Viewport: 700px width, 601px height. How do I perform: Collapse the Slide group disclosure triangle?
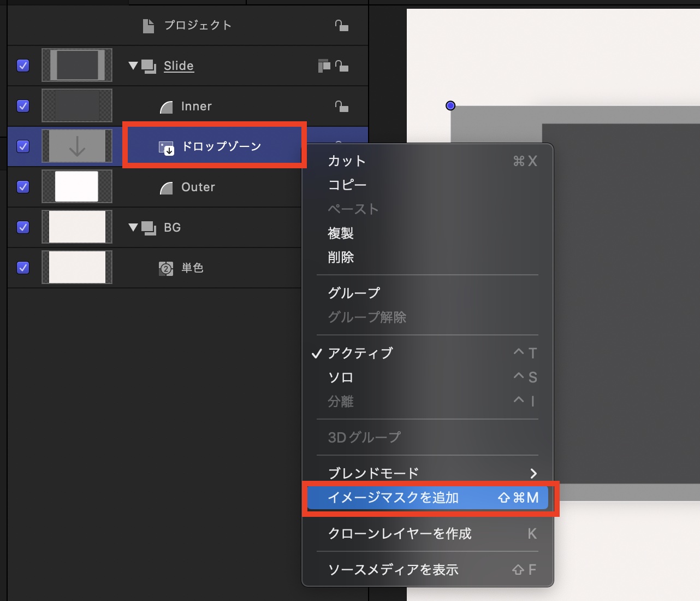[133, 66]
